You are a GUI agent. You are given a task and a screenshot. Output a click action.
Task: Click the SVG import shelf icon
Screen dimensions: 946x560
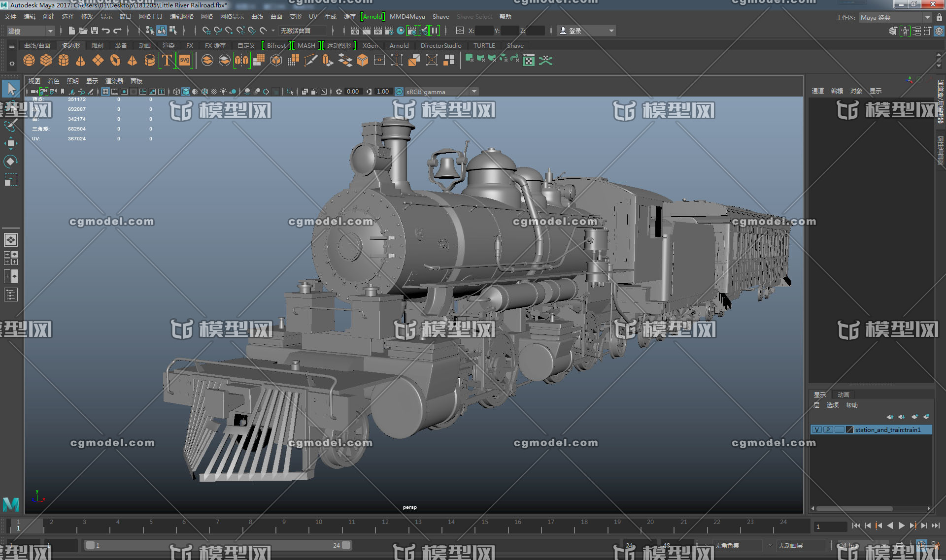(x=185, y=61)
